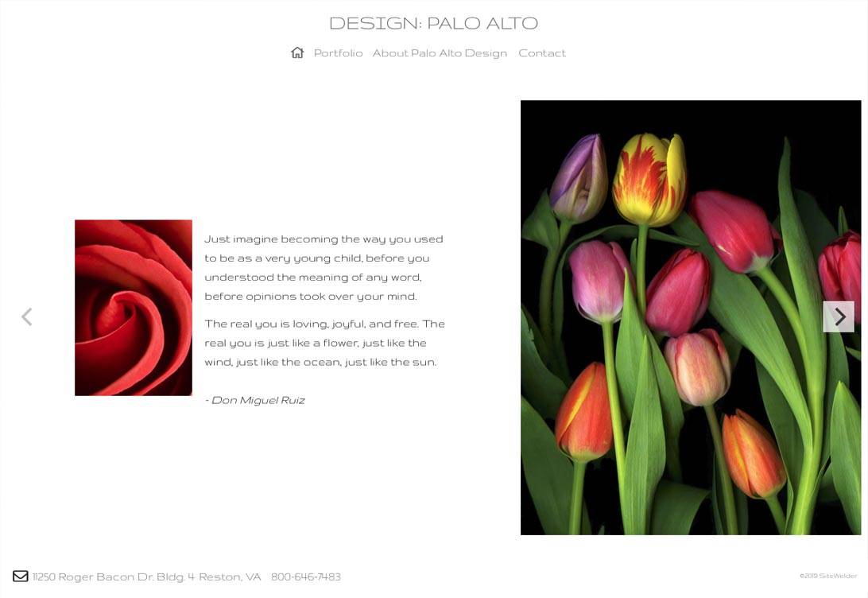This screenshot has width=868, height=598.
Task: Click the purple tulip bud in photo
Action: coord(579,178)
